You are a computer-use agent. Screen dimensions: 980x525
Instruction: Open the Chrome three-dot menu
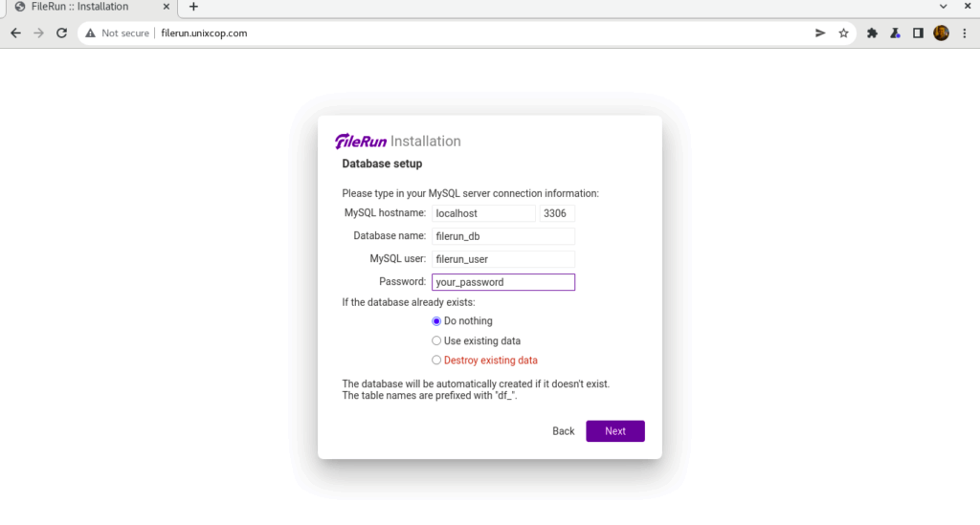965,33
